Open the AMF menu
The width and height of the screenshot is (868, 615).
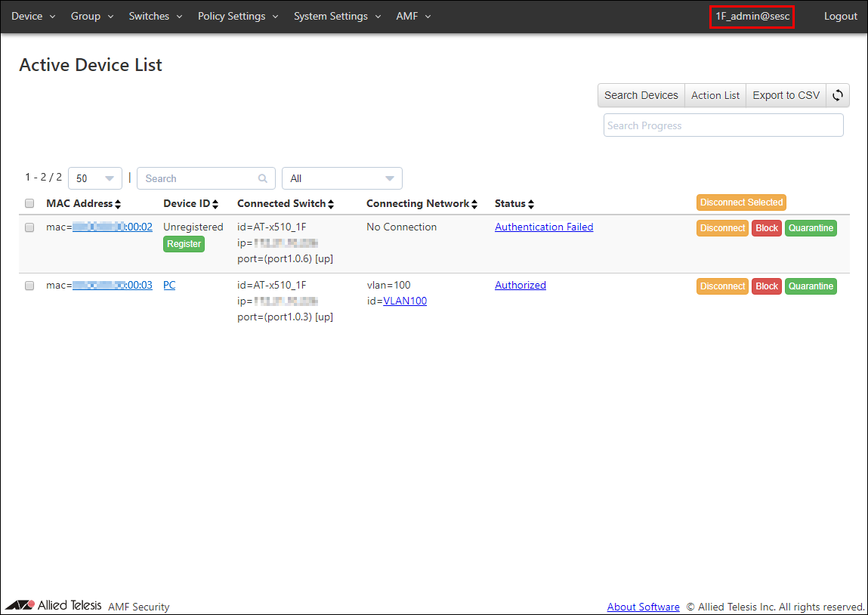pyautogui.click(x=413, y=16)
